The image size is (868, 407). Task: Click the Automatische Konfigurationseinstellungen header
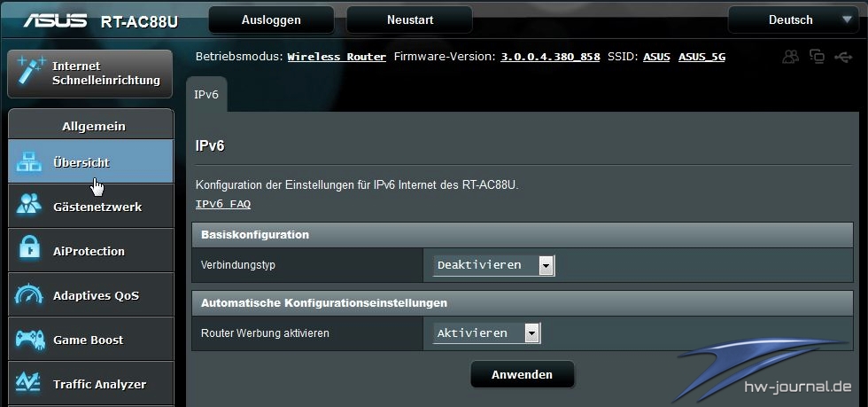point(522,303)
